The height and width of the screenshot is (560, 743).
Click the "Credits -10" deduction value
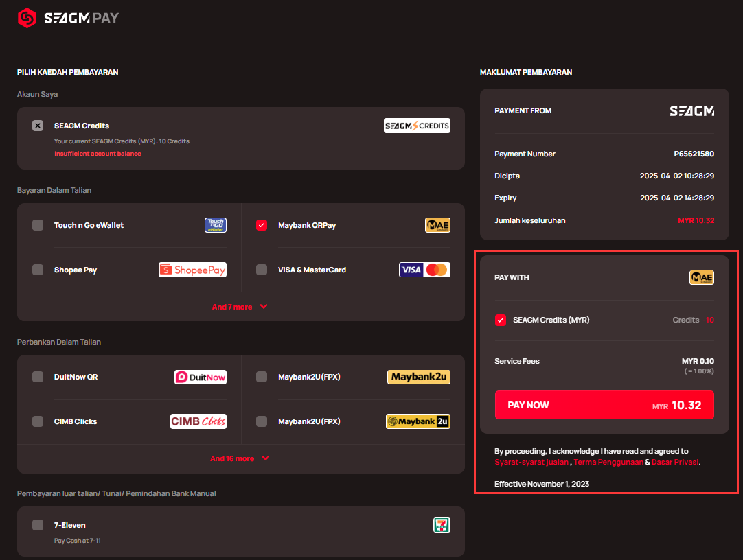(694, 320)
